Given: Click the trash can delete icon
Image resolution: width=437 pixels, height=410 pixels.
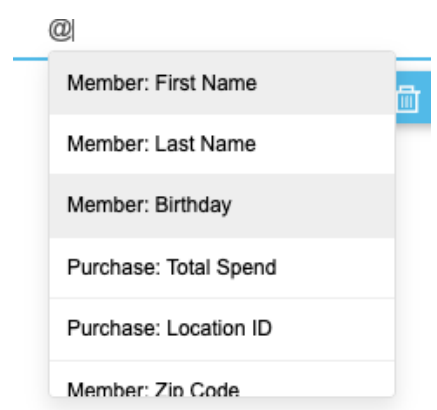Looking at the screenshot, I should pos(408,99).
